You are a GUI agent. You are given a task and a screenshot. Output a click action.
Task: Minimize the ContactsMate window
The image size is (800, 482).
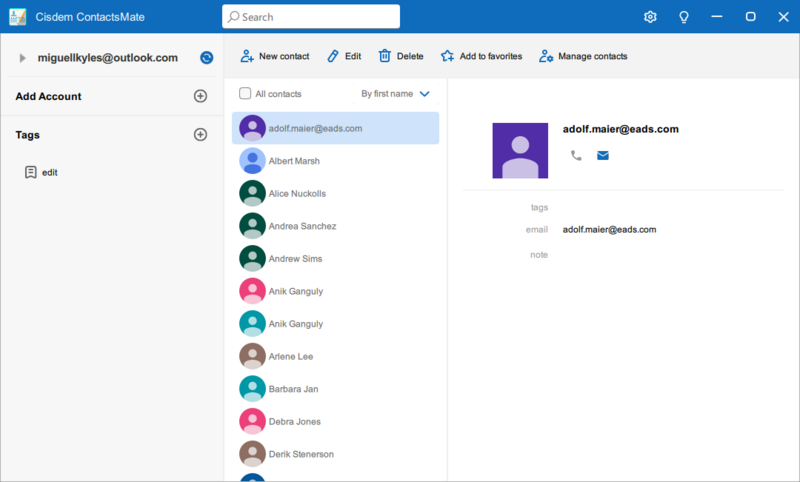(717, 17)
